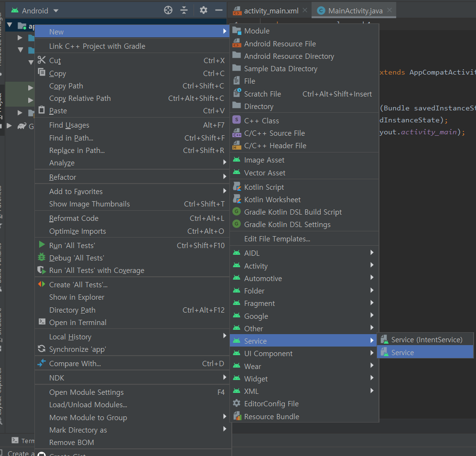The image size is (476, 456).
Task: Close the activity_main.xml tab
Action: pos(305,11)
